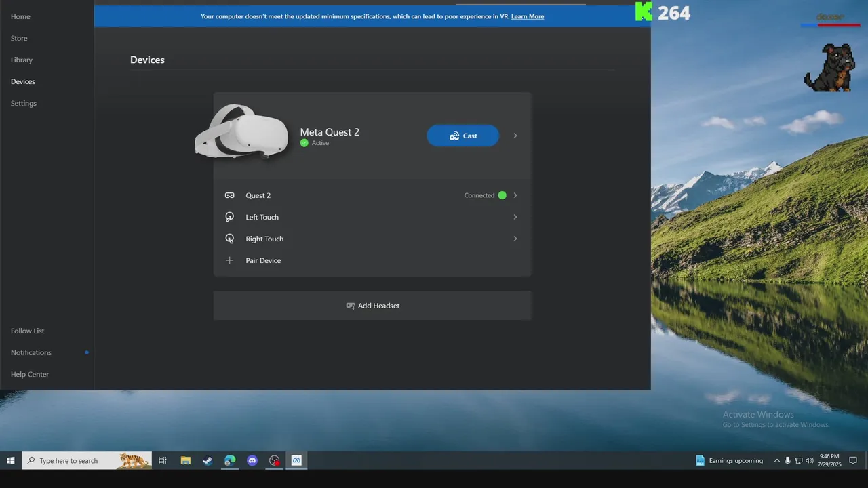Click the Earnings upcoming news widget
The height and width of the screenshot is (488, 868).
click(730, 460)
